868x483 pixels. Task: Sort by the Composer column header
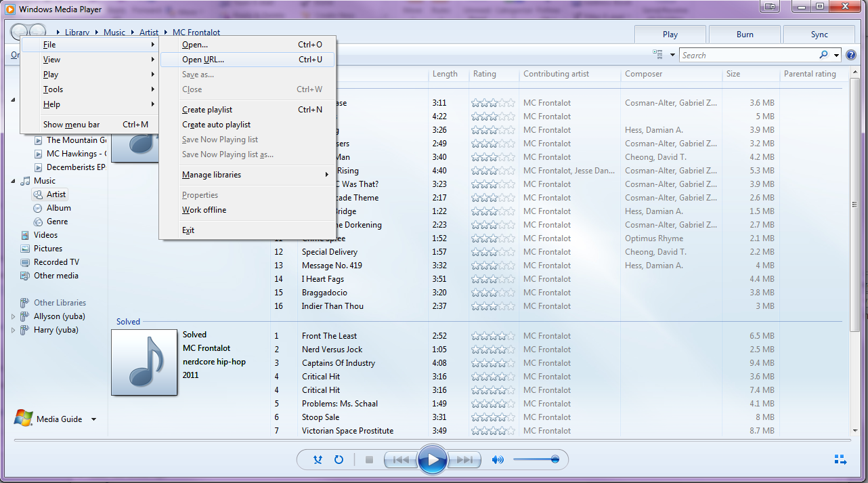coord(671,74)
